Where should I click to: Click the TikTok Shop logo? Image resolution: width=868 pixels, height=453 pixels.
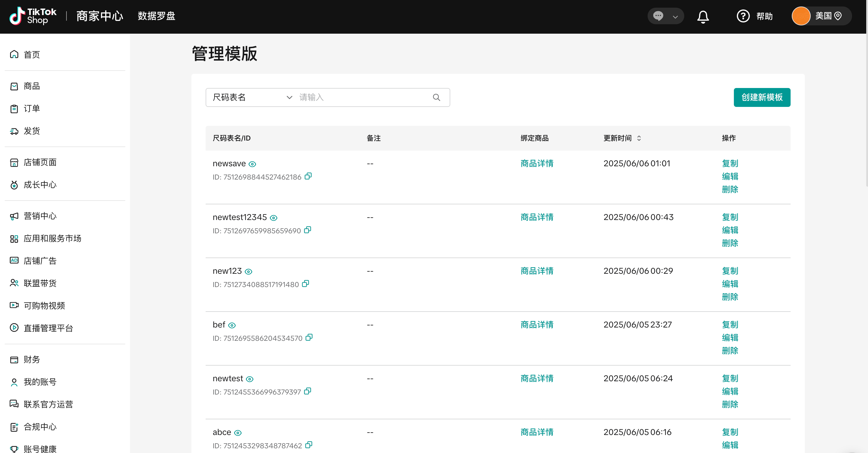click(33, 16)
